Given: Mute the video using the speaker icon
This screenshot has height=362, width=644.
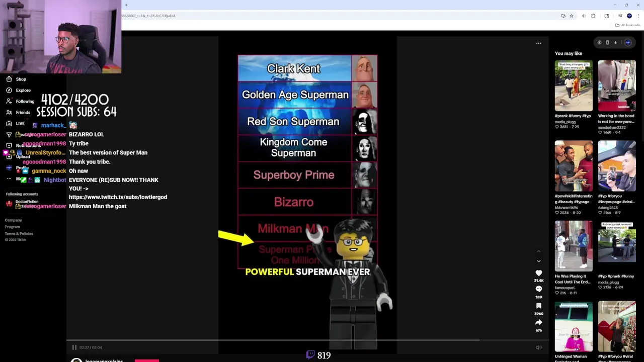Looking at the screenshot, I should [539, 347].
